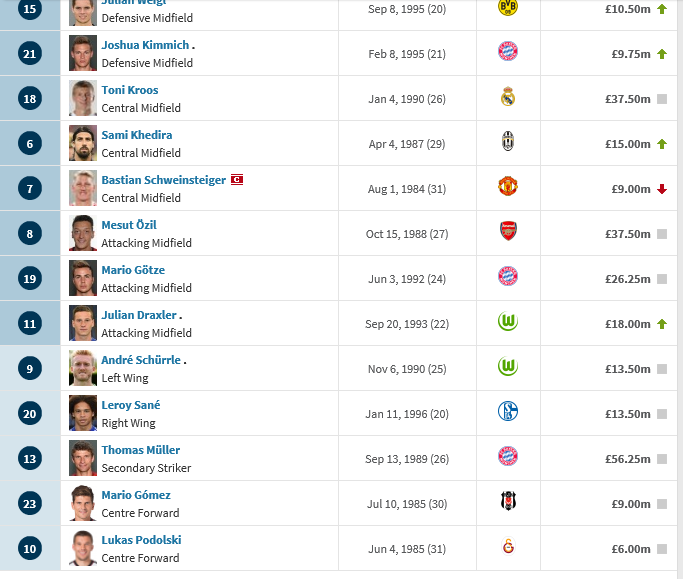683x579 pixels.
Task: Click the Real Madrid club crest
Action: pyautogui.click(x=508, y=98)
